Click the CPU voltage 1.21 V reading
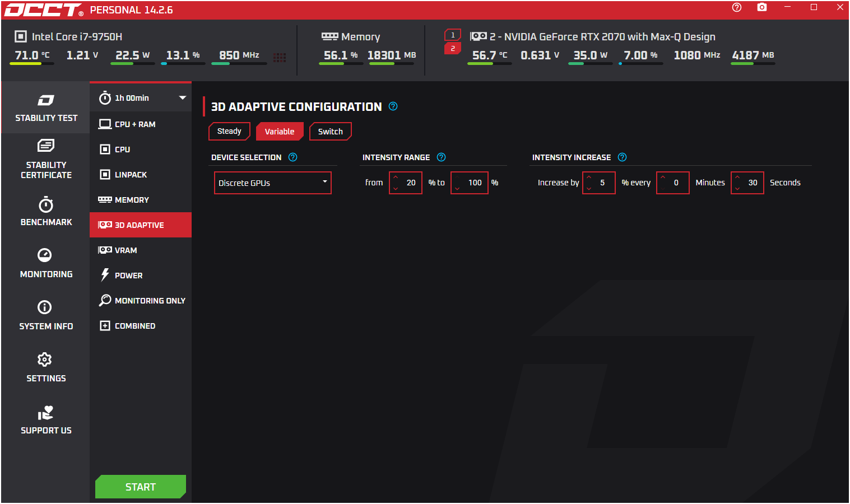The width and height of the screenshot is (850, 504). click(x=82, y=55)
